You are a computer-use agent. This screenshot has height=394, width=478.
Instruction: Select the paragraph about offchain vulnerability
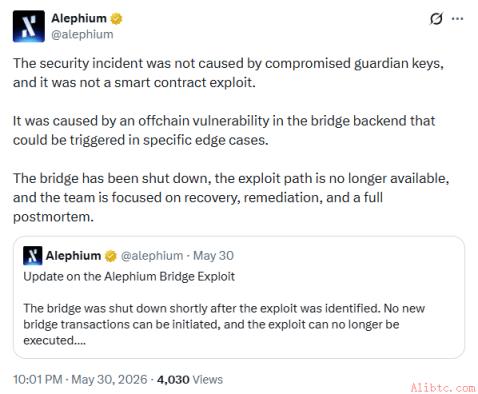point(224,130)
